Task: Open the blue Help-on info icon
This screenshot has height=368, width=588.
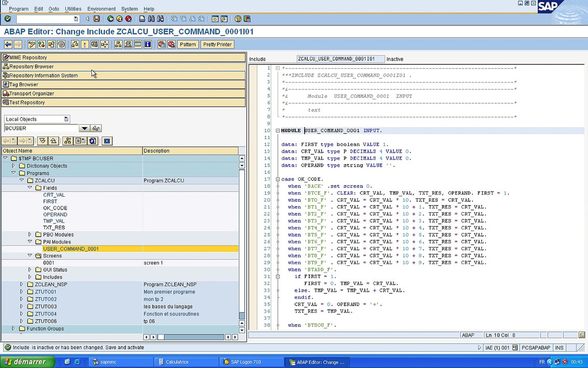Action: (148, 44)
